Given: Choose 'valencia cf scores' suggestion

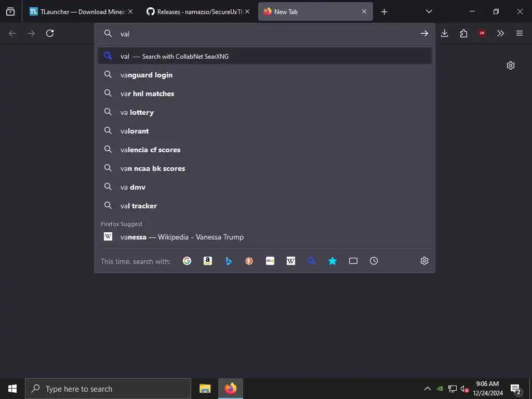Looking at the screenshot, I should [264, 149].
